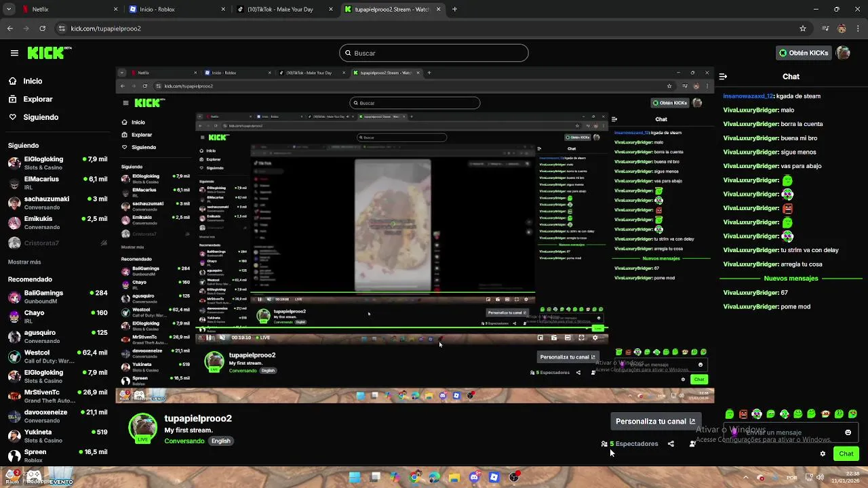868x488 pixels.
Task: Open Westcol Call of Duty channel
Action: click(57, 356)
